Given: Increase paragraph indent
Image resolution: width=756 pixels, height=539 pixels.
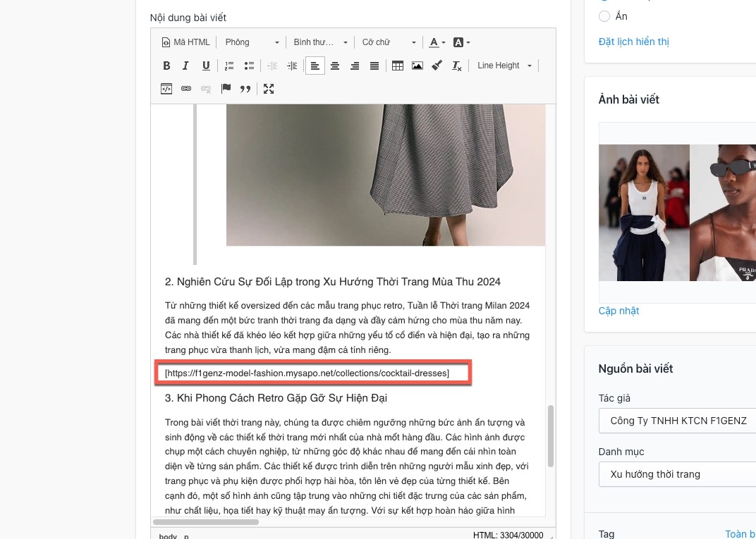Looking at the screenshot, I should [292, 66].
